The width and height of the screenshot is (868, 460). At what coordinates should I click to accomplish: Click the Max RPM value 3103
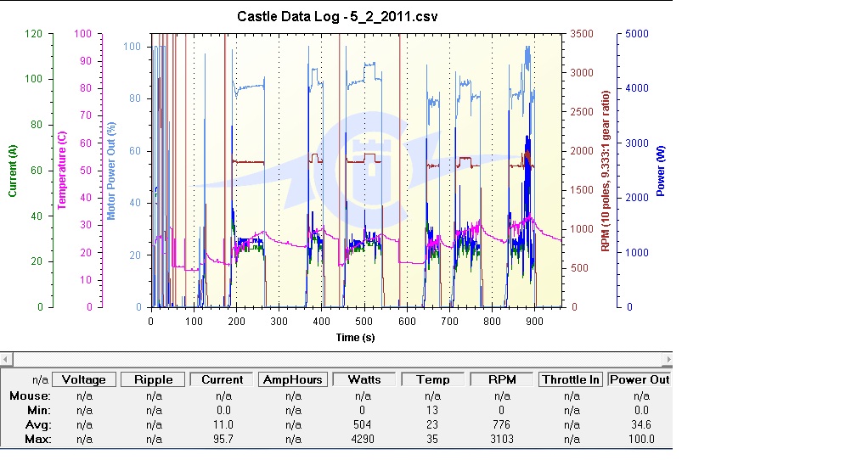(502, 439)
